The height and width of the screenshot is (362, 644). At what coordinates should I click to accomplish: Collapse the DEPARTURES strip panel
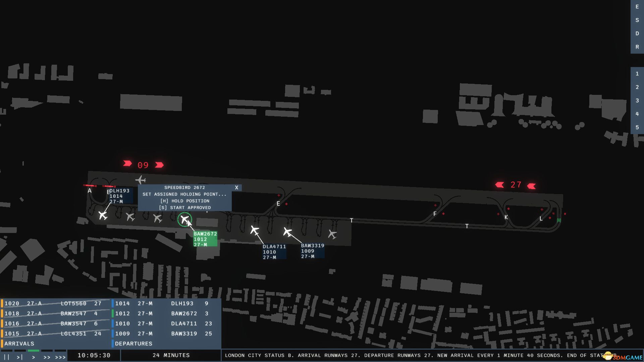point(133,344)
